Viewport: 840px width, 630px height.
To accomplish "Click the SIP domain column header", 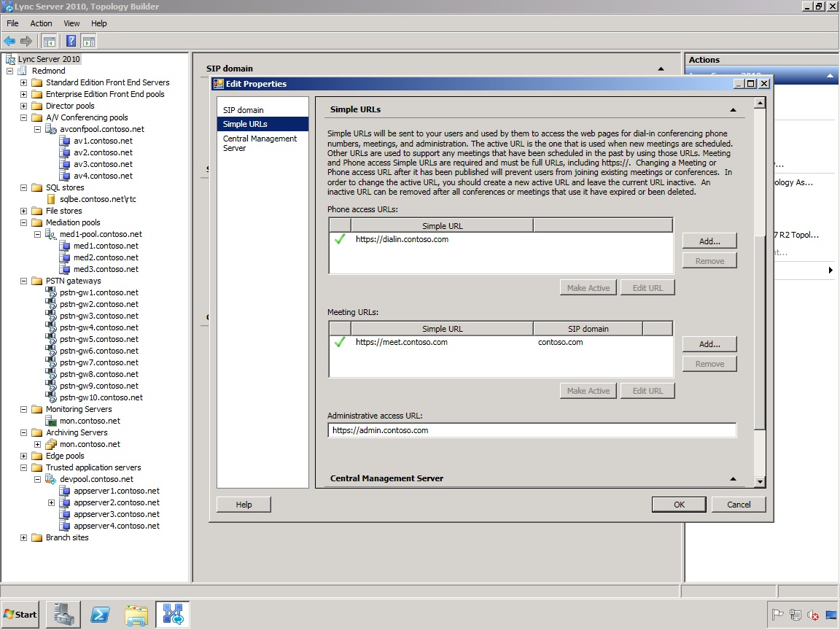I will (x=588, y=329).
